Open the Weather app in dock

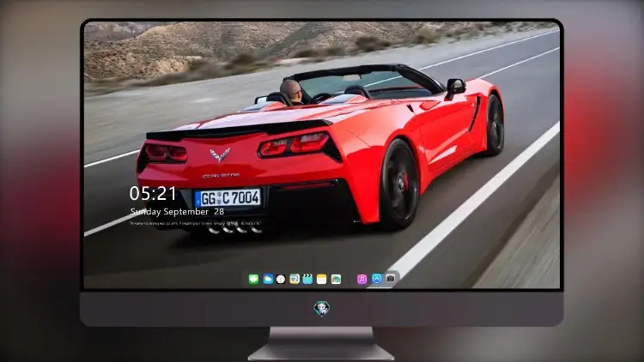(268, 279)
